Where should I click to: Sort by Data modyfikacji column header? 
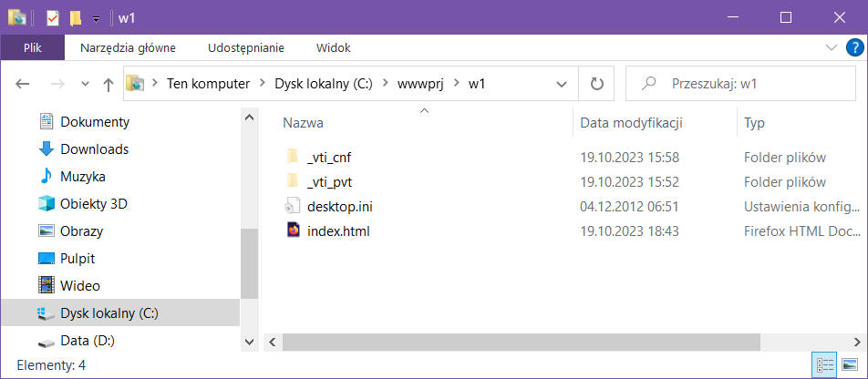point(632,123)
